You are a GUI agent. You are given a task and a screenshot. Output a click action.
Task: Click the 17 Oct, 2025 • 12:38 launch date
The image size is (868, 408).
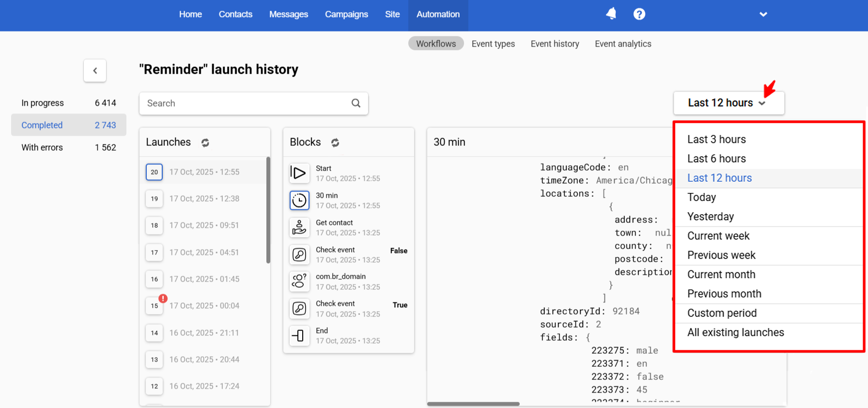pyautogui.click(x=204, y=199)
